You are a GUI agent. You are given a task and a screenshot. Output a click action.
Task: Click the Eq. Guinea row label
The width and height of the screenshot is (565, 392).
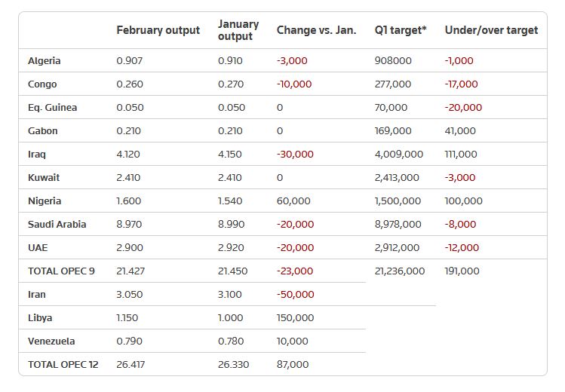tap(53, 107)
